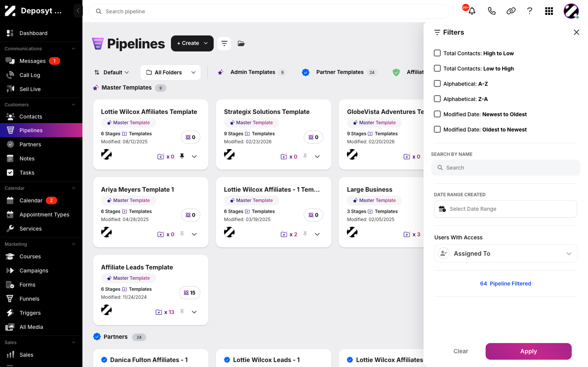The height and width of the screenshot is (367, 588).
Task: Open the Default sort dropdown
Action: click(112, 72)
